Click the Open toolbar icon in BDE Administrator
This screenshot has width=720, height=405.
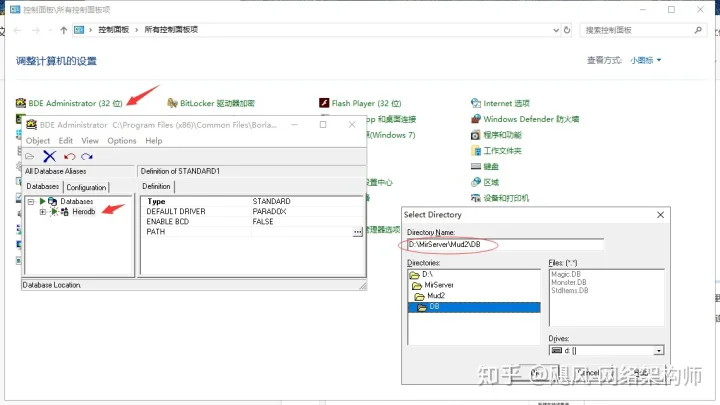coord(30,157)
